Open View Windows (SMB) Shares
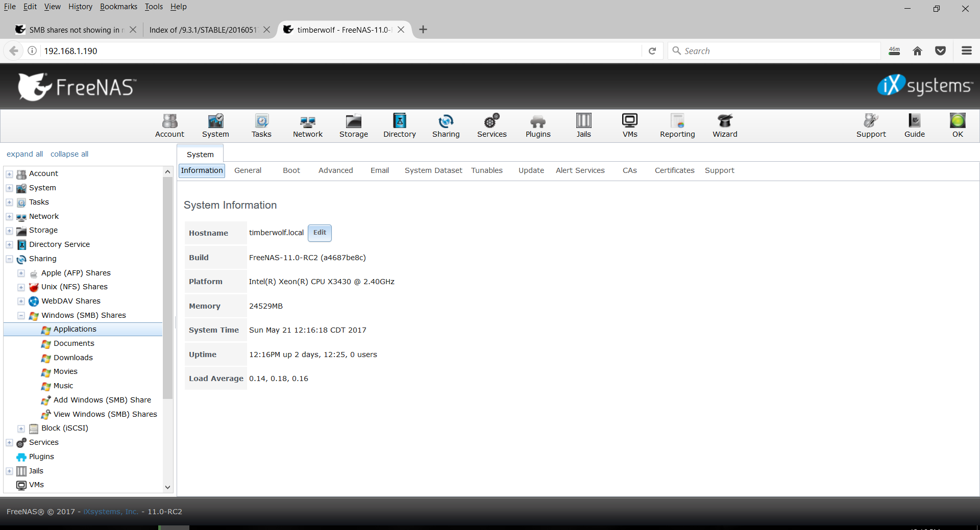 [x=105, y=415]
